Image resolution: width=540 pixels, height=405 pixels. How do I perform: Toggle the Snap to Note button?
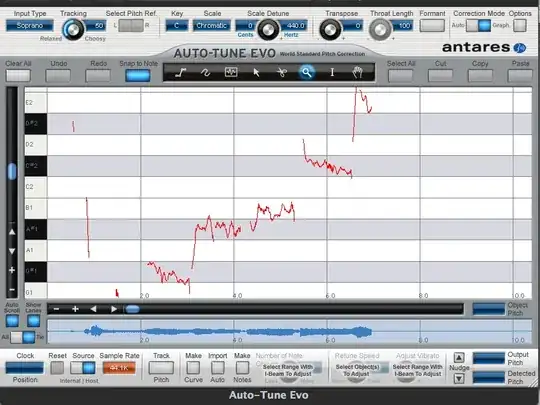138,75
